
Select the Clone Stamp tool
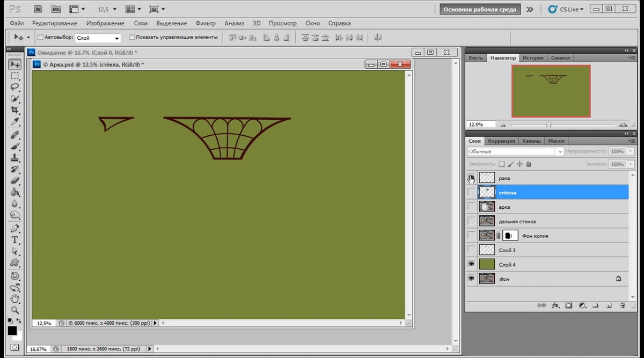click(15, 158)
